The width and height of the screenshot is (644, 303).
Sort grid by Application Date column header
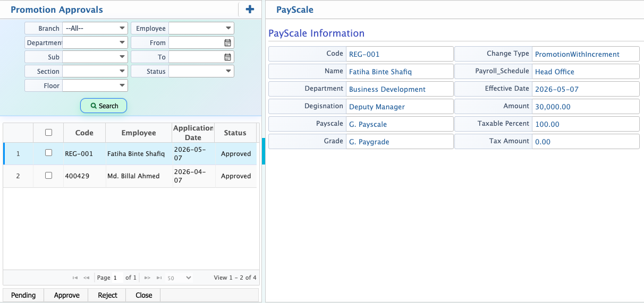(x=193, y=133)
